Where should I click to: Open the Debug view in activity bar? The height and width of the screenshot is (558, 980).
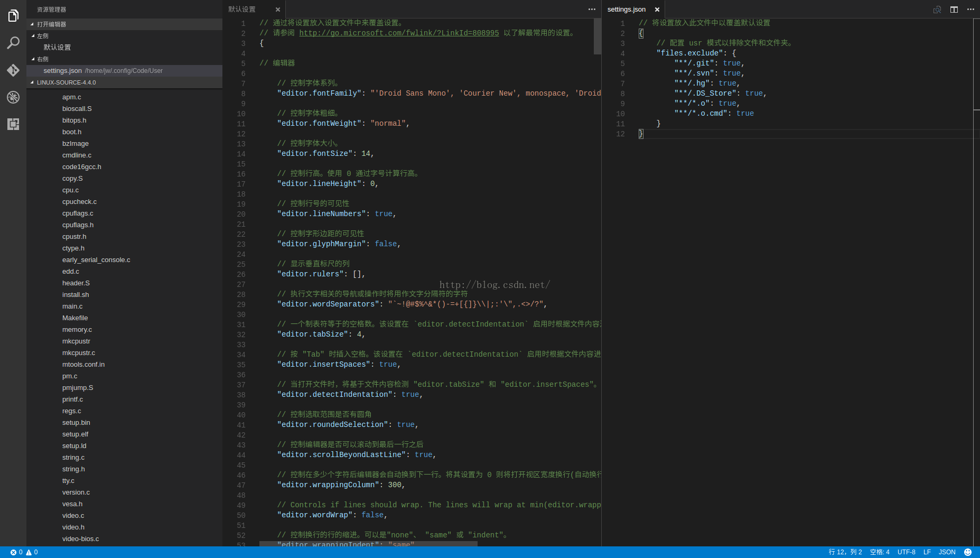point(13,97)
